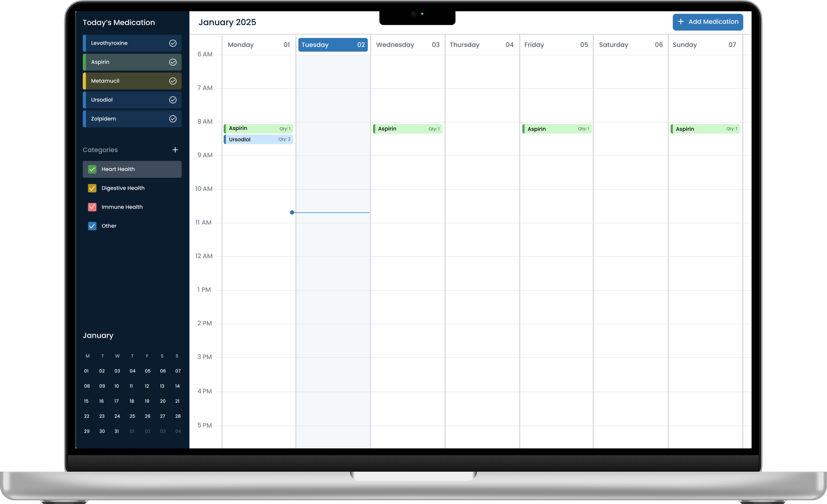Image resolution: width=827 pixels, height=504 pixels.
Task: Pick day 31 in the January mini calendar
Action: point(116,431)
